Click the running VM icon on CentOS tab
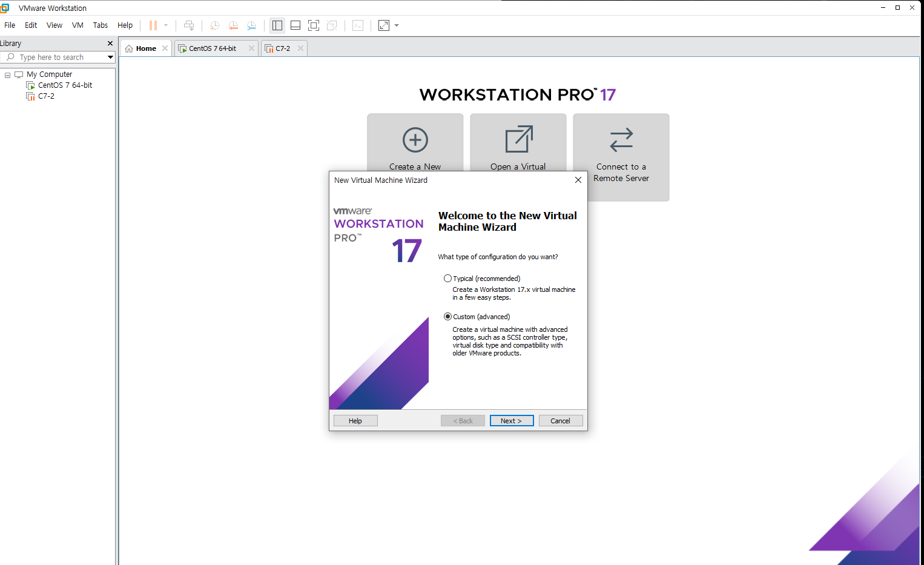 coord(182,48)
